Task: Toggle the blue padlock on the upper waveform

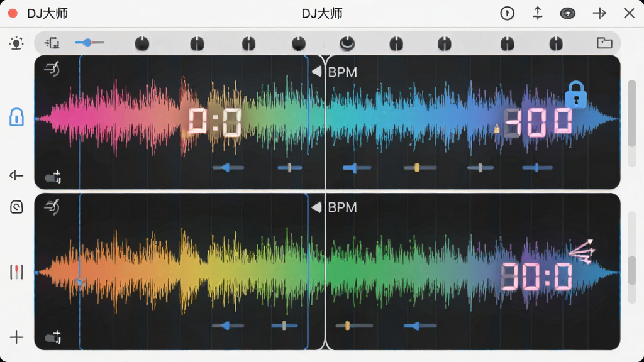Action: point(576,94)
